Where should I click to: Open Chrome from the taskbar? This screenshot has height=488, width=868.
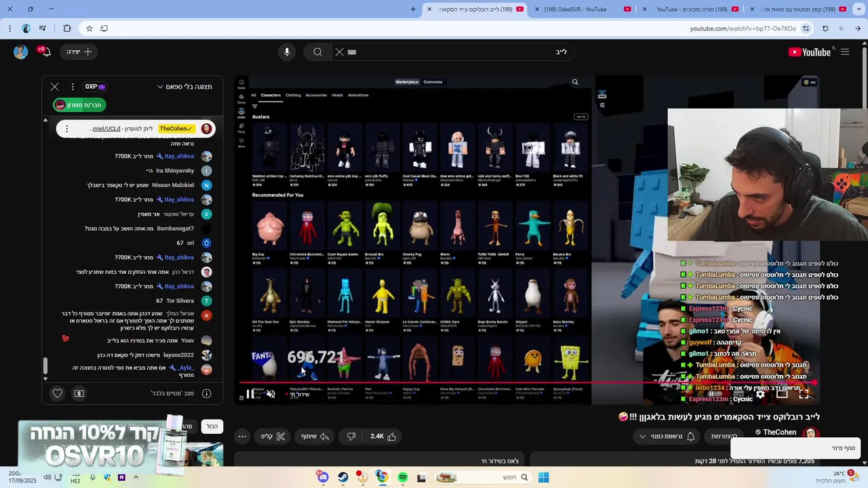point(382,478)
